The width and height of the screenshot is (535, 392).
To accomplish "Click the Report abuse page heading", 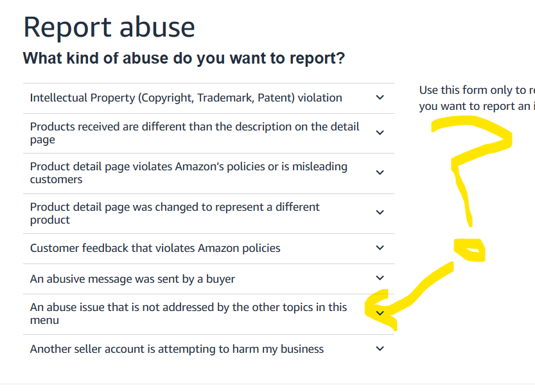I will [109, 28].
